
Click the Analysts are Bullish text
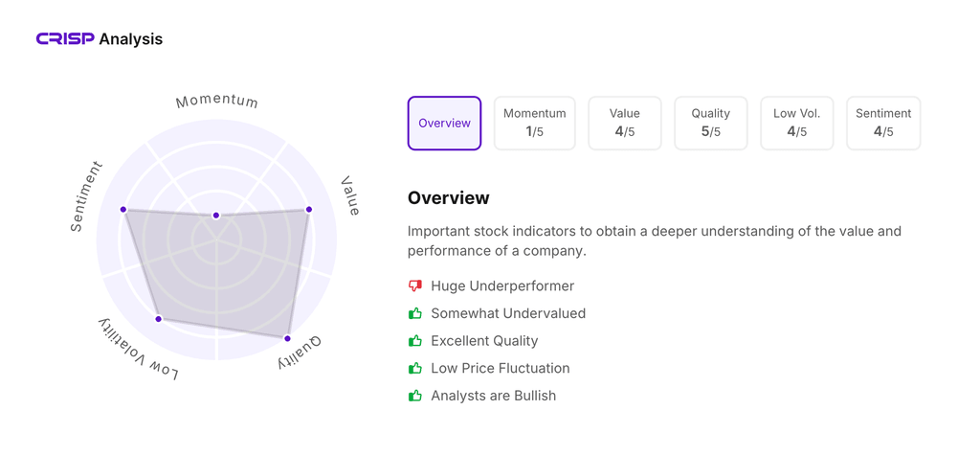coord(493,396)
